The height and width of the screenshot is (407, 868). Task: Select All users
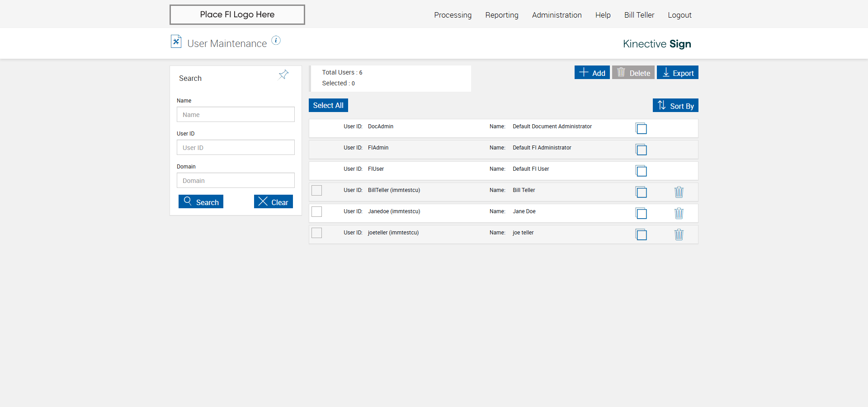(x=328, y=105)
